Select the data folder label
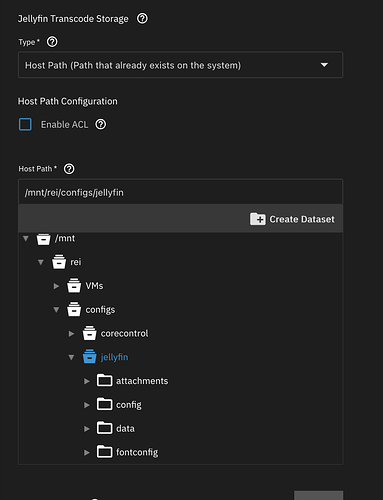The height and width of the screenshot is (500, 383). [x=125, y=428]
